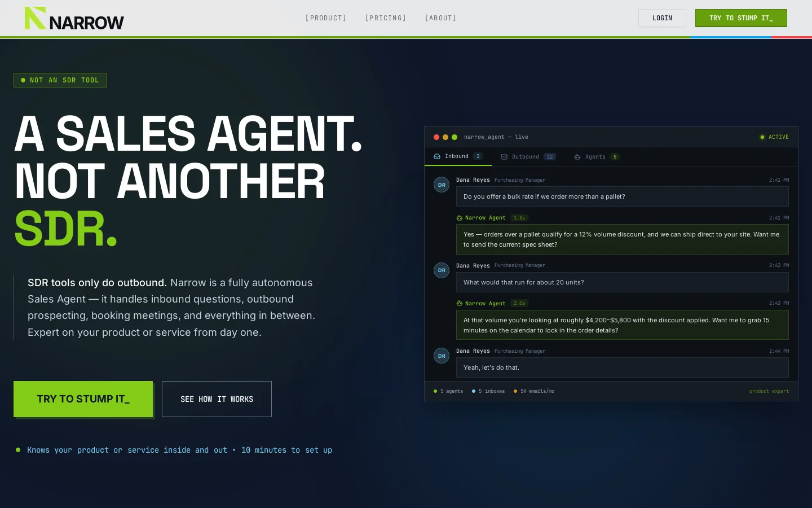Switch to the Inbound tab
The height and width of the screenshot is (508, 812).
pos(458,156)
